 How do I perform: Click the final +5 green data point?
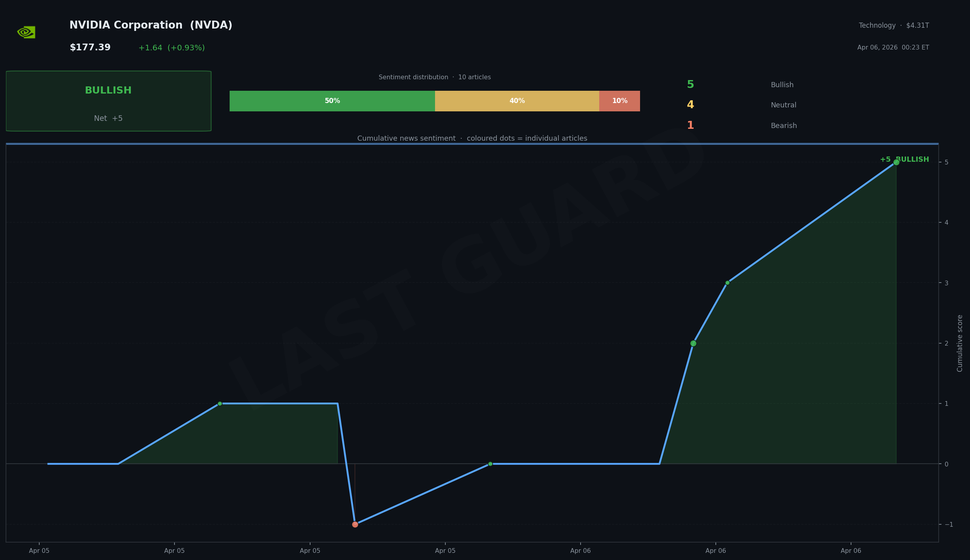(896, 162)
